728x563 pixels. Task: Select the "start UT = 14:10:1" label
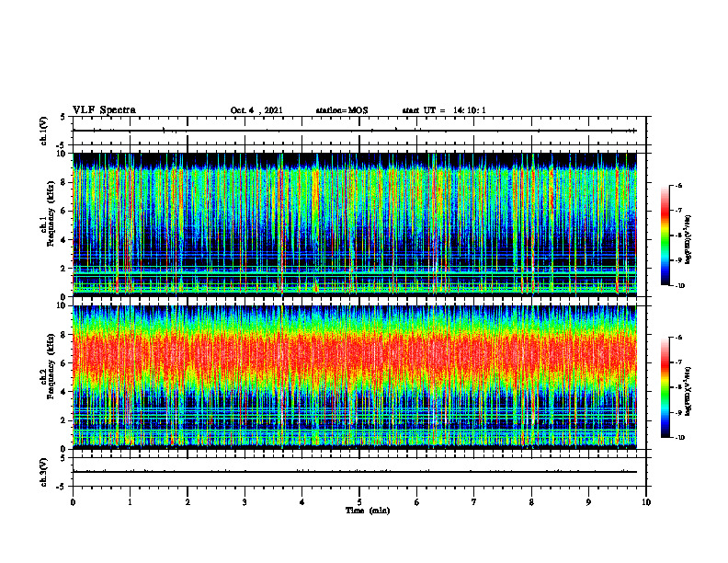coord(444,110)
